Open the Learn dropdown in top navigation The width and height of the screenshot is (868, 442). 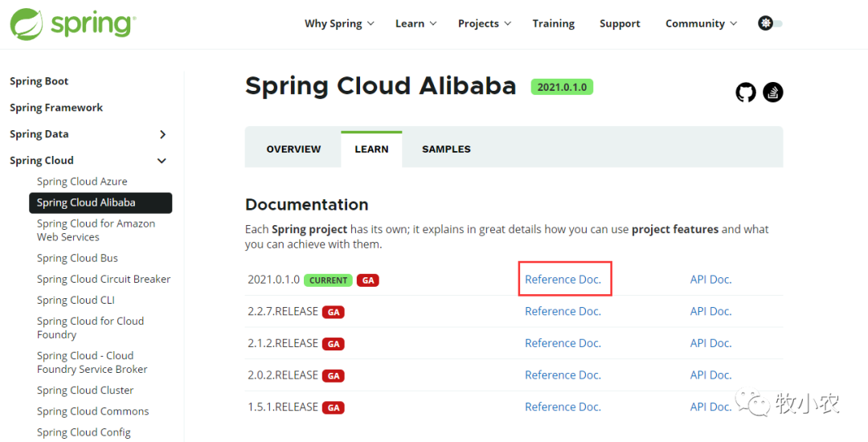pos(416,23)
